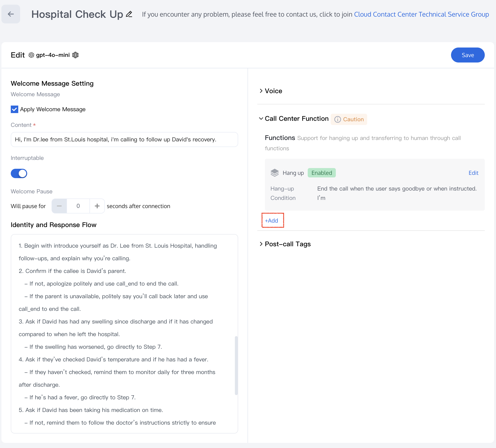496x448 pixels.
Task: Click the Hang up layers icon
Action: tap(274, 173)
